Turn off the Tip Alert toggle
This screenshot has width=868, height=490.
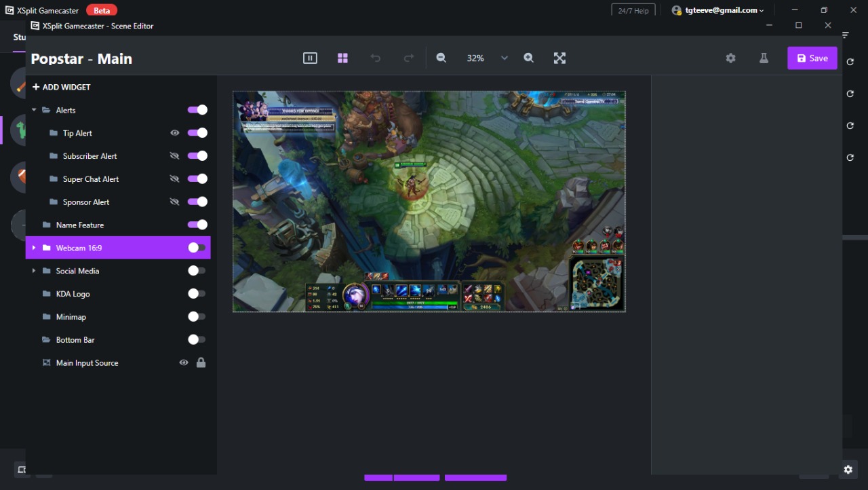[197, 133]
